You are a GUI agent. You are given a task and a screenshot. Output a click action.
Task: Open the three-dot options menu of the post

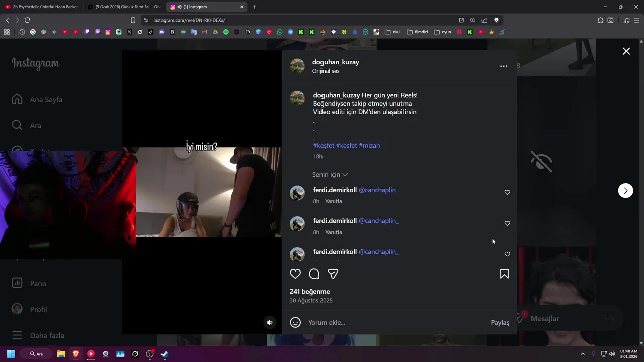pos(504,66)
